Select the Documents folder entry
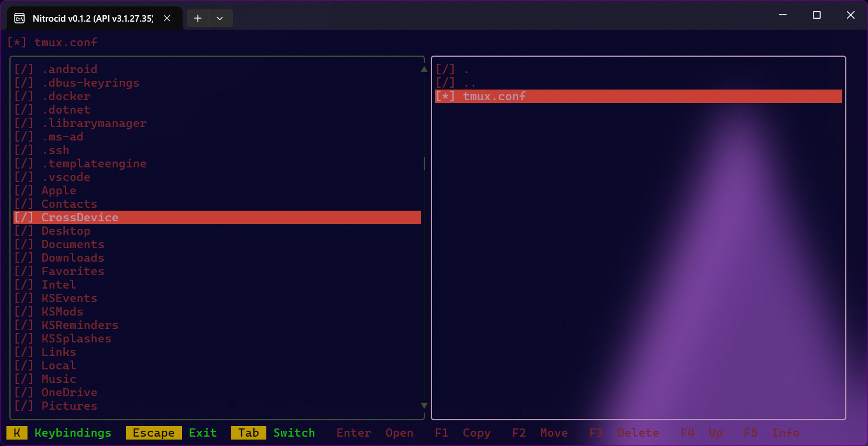Viewport: 868px width, 446px height. (73, 244)
